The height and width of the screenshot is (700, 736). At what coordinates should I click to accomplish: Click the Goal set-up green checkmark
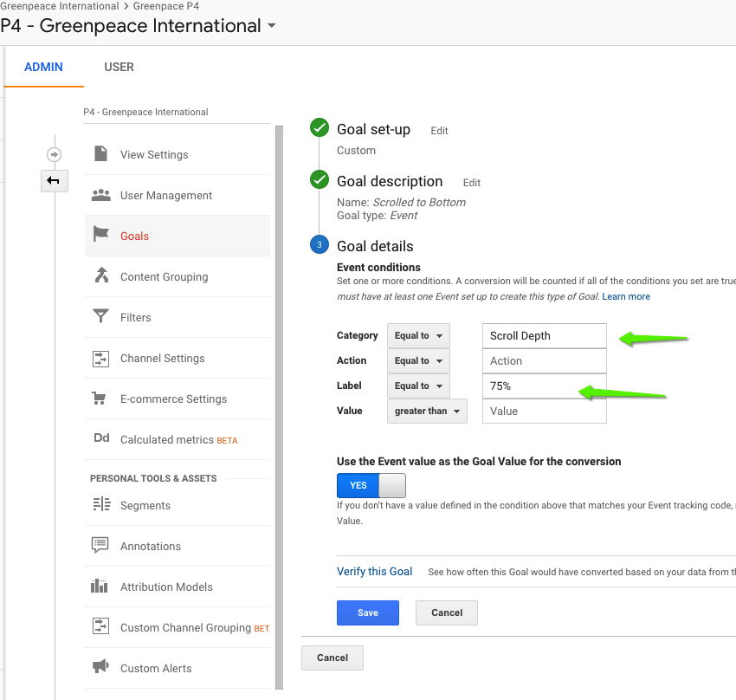click(x=320, y=127)
